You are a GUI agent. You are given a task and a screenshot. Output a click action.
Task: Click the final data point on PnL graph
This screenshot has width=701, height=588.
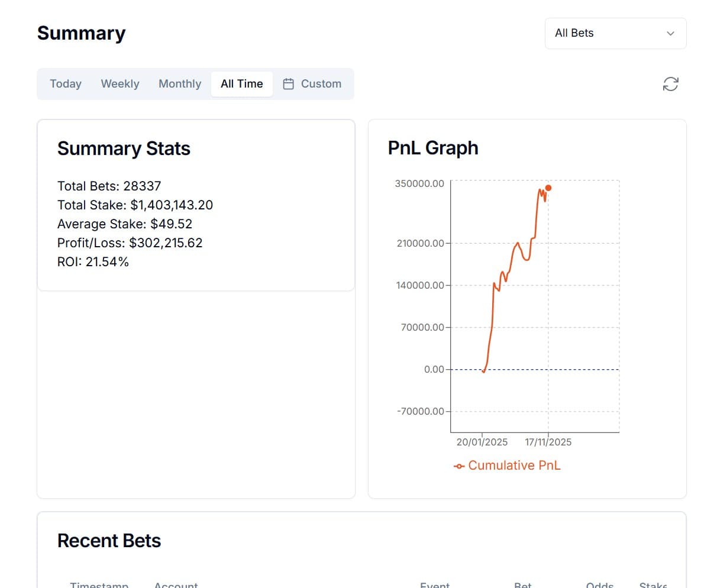(x=548, y=188)
